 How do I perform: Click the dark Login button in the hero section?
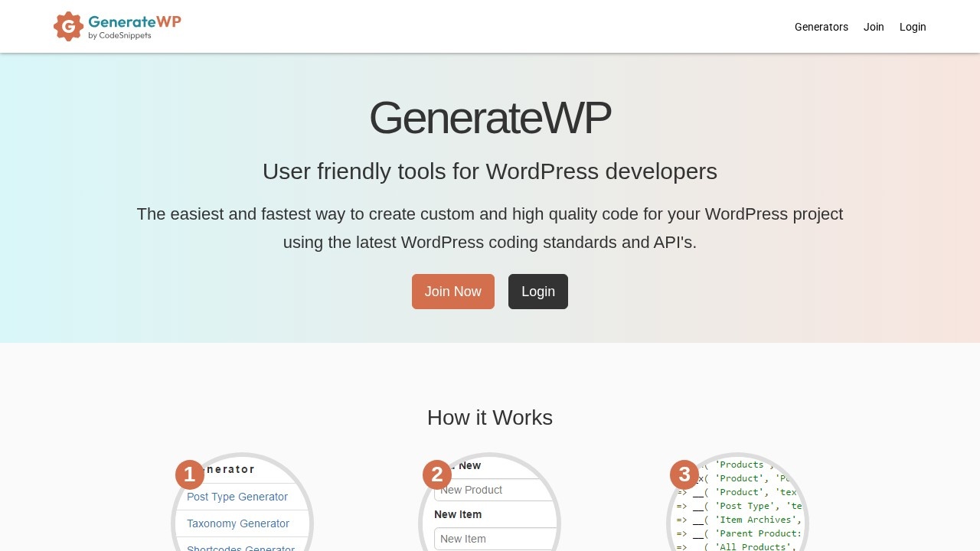click(x=538, y=292)
